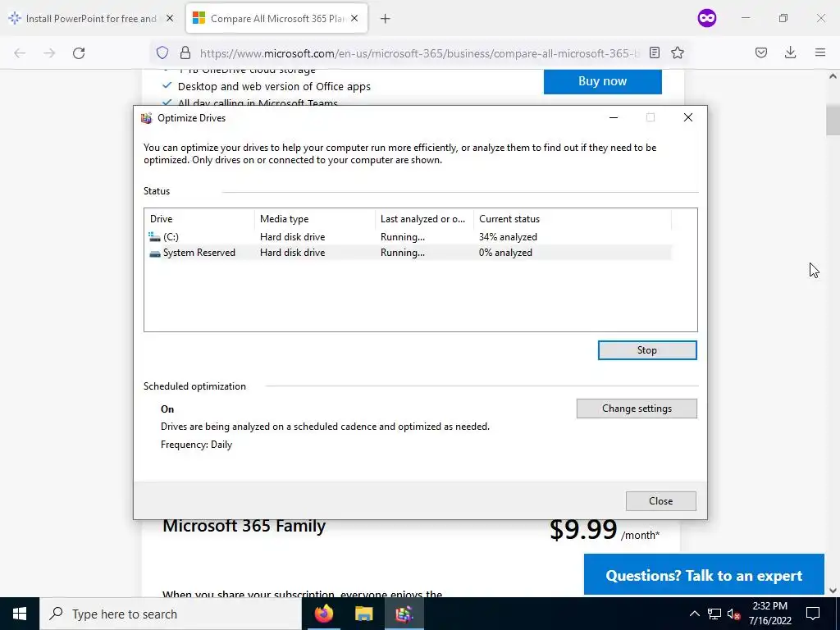Sort by Drive column header
Screen dimensions: 840x630
(199, 218)
